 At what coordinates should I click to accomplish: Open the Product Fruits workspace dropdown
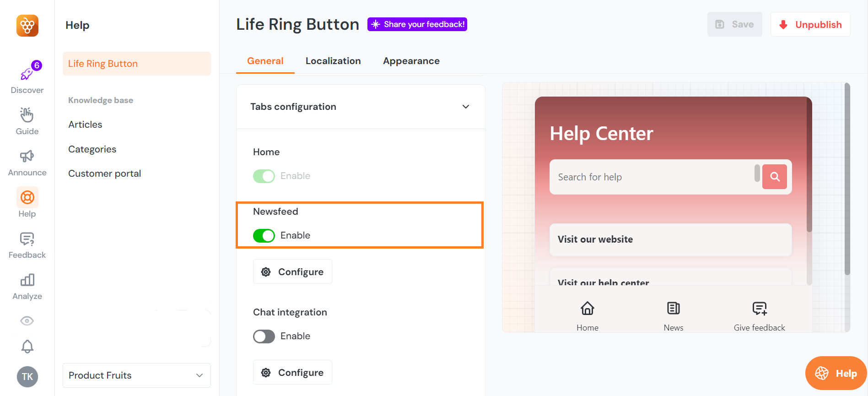[136, 375]
